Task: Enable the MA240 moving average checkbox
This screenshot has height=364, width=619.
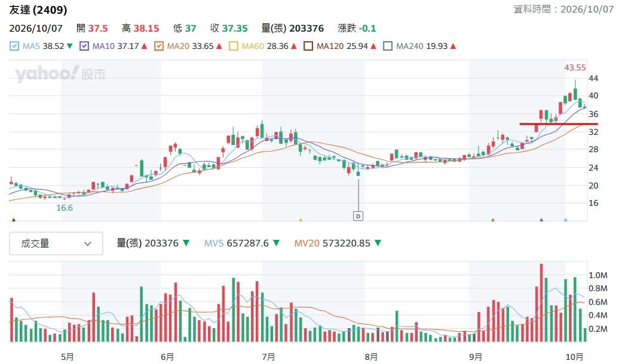Action: point(388,46)
